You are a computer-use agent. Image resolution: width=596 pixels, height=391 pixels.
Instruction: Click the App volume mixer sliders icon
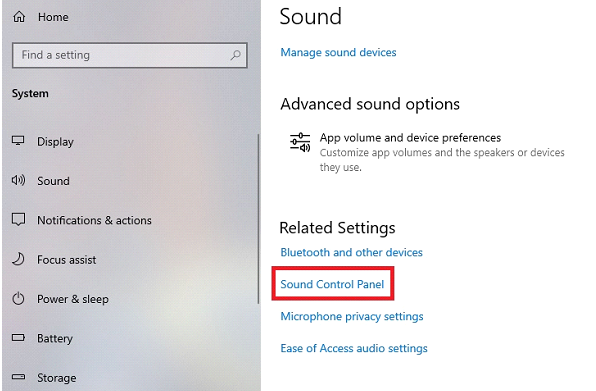point(300,142)
